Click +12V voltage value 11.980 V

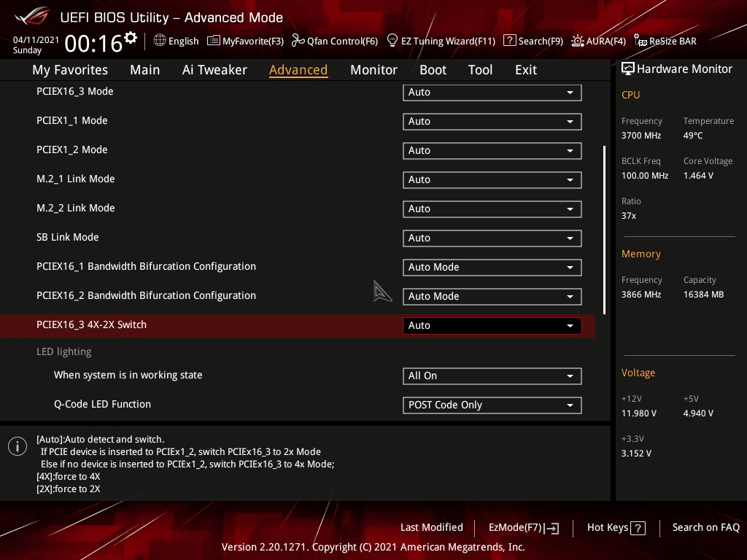coord(639,413)
